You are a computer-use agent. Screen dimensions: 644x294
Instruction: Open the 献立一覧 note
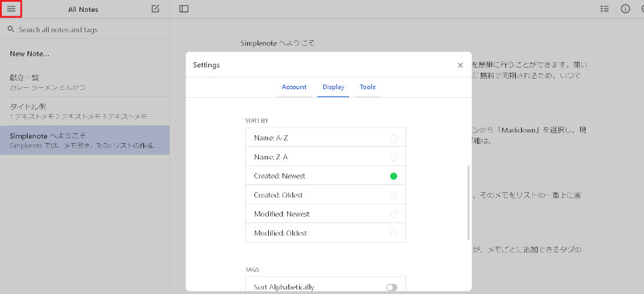(x=84, y=82)
